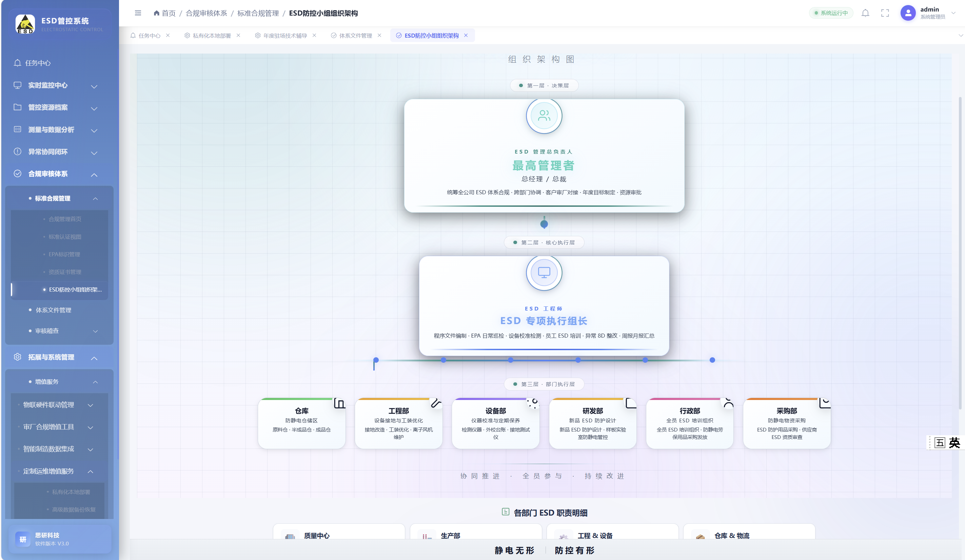The image size is (965, 560).
Task: Open the 体系文件管理 sidebar item
Action: click(x=54, y=310)
